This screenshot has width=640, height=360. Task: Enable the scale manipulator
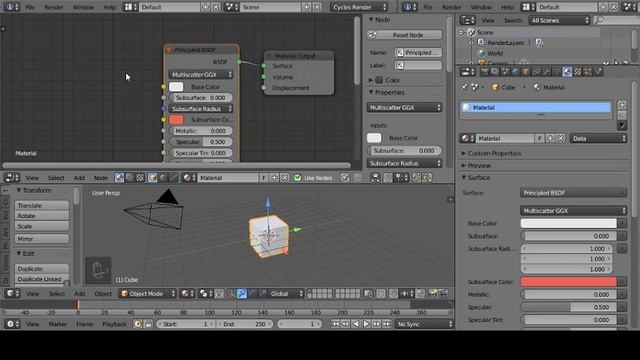pos(262,293)
